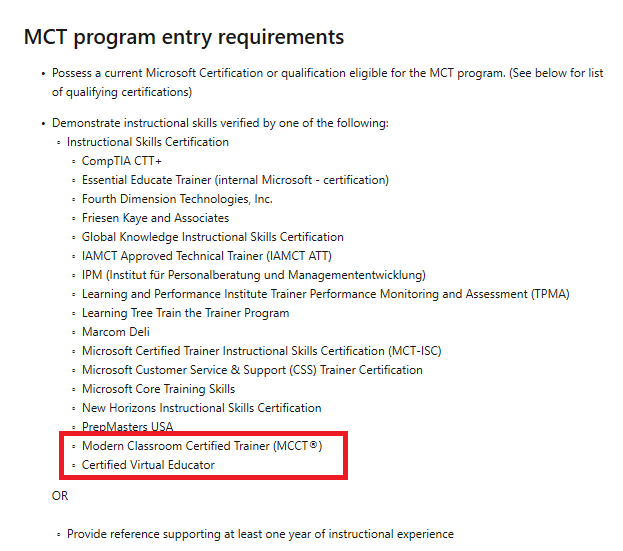Click the Instructional Skills Certification sub-heading
The height and width of the screenshot is (551, 623).
pyautogui.click(x=147, y=142)
